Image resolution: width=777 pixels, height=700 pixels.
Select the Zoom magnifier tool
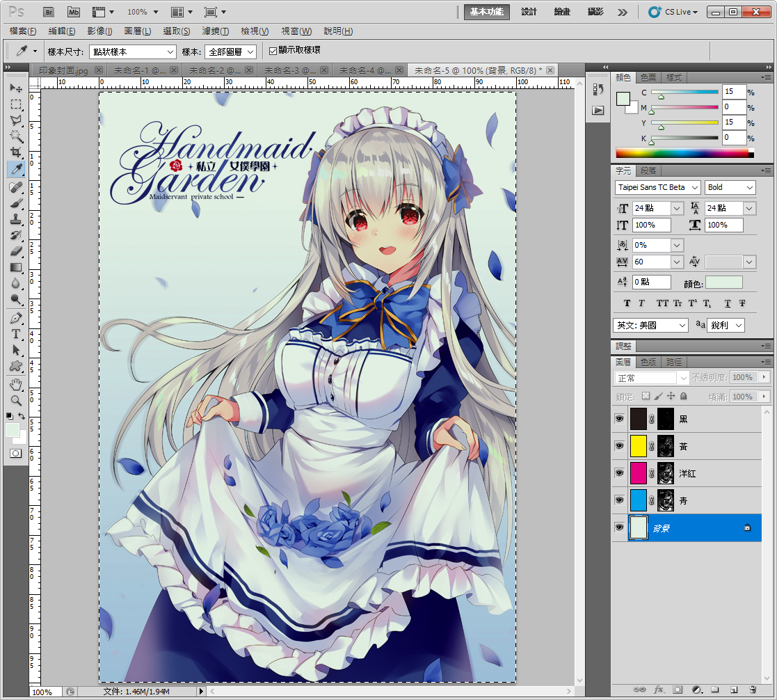click(x=16, y=401)
